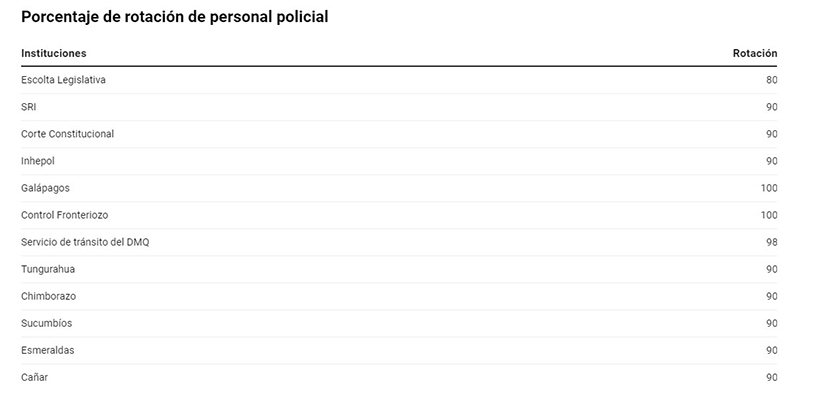820x395 pixels.
Task: Click the rotation value 100 for Galápagos
Action: (x=769, y=188)
